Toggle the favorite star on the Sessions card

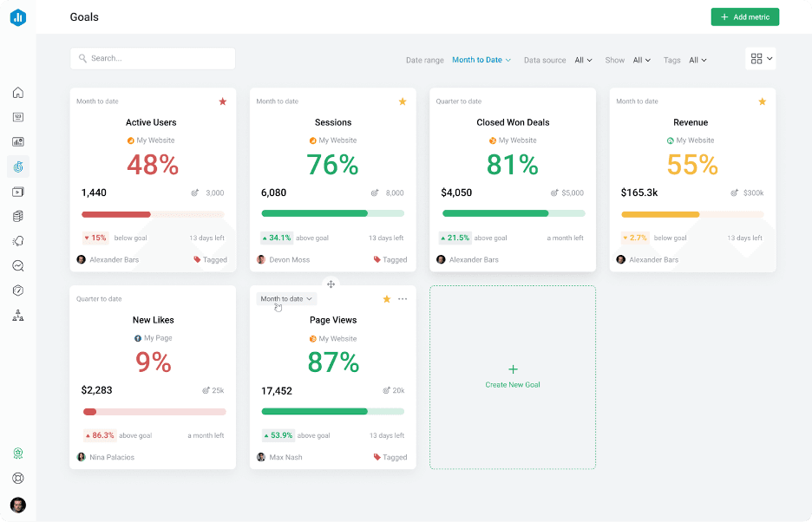[x=403, y=101]
